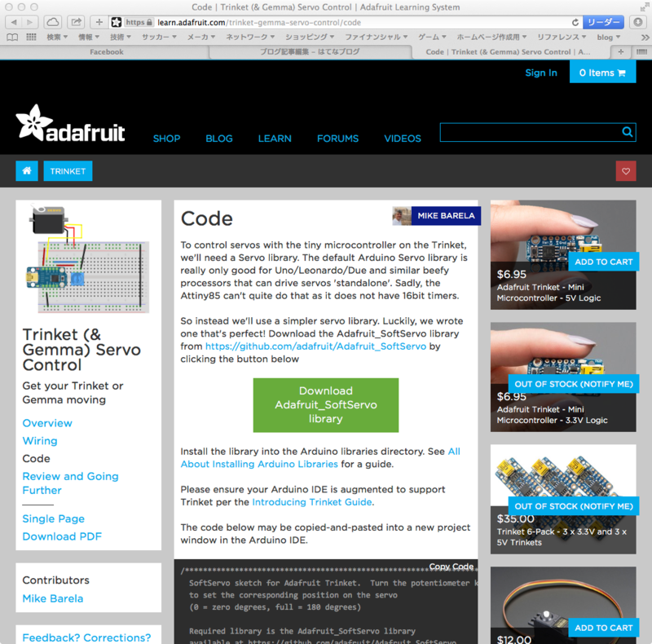Click the MIKE BARELA author badge
Screen dimensions: 652x644
(446, 216)
